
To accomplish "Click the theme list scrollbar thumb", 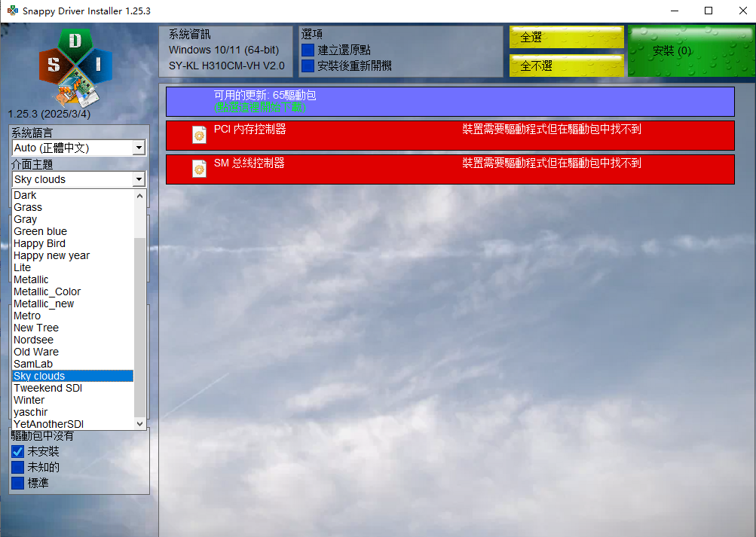I will (x=140, y=328).
